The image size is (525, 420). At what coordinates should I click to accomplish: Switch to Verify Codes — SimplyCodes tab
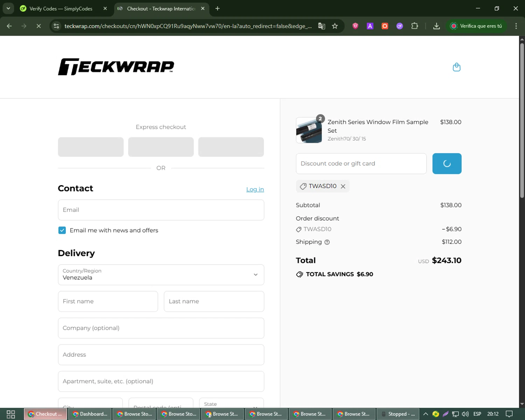61,8
